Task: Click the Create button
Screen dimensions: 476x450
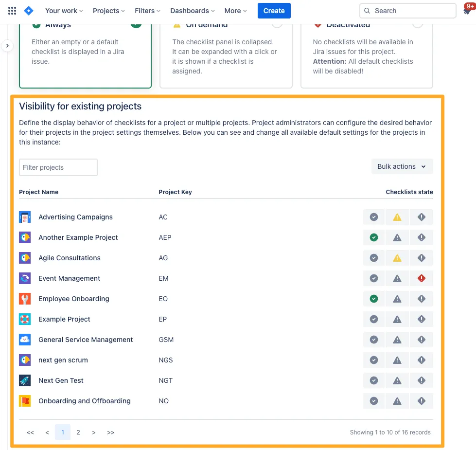Action: [x=274, y=11]
